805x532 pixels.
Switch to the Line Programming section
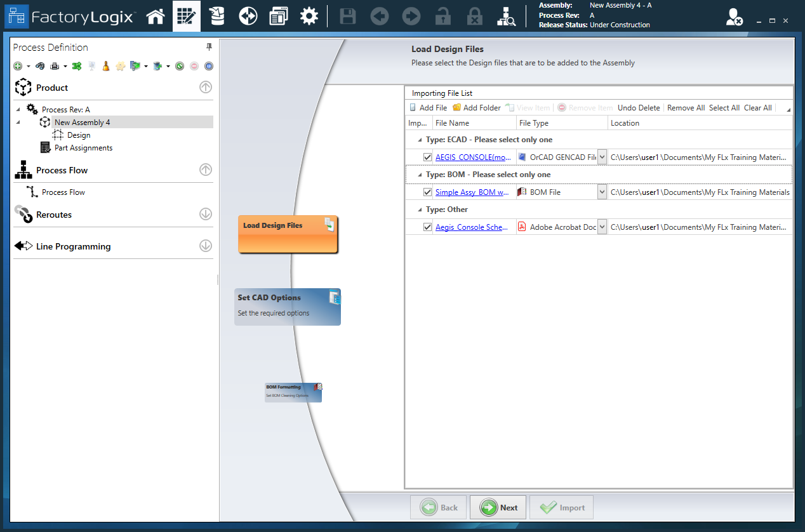(x=74, y=246)
